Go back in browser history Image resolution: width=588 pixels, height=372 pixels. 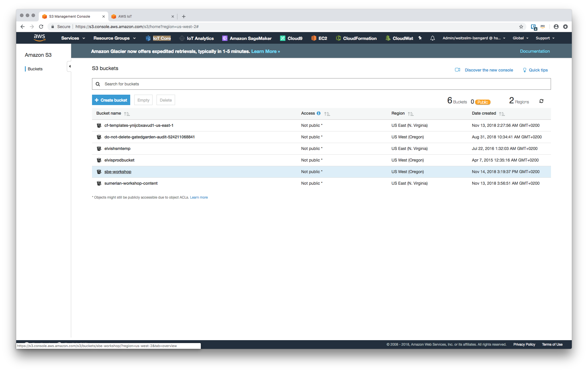pos(23,27)
